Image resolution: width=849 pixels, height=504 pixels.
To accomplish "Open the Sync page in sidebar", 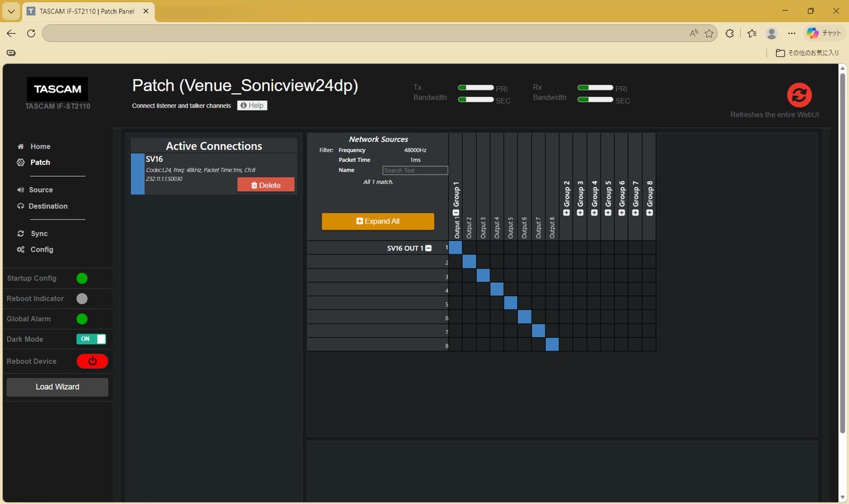I will (33, 234).
